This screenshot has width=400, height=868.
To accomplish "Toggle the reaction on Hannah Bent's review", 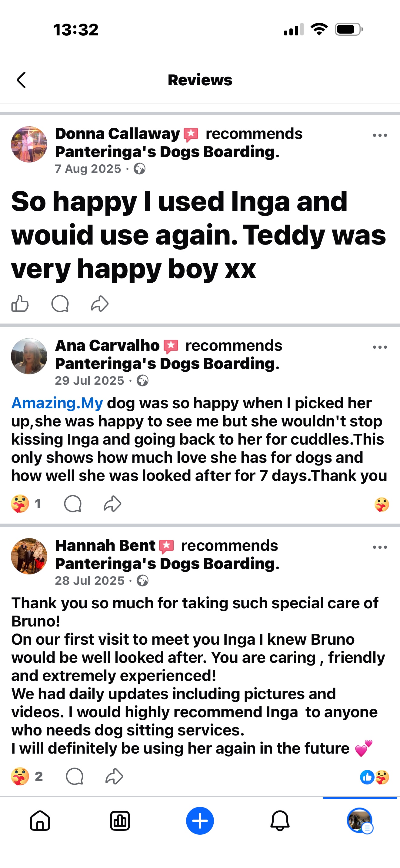I will point(20,776).
